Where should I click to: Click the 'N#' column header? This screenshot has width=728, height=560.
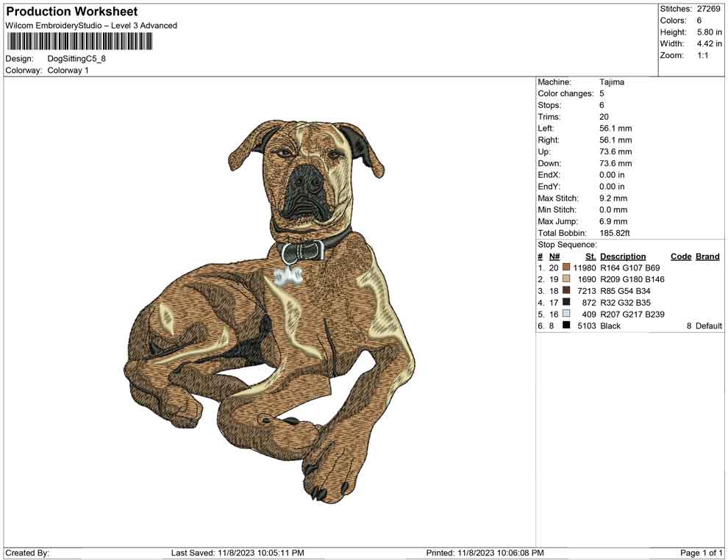coord(554,256)
